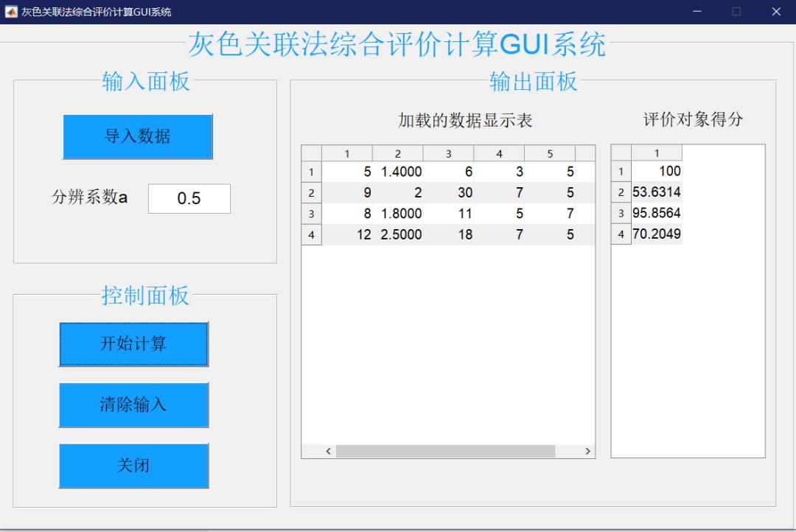
Task: Click the 输出面板 panel title
Action: tap(534, 81)
